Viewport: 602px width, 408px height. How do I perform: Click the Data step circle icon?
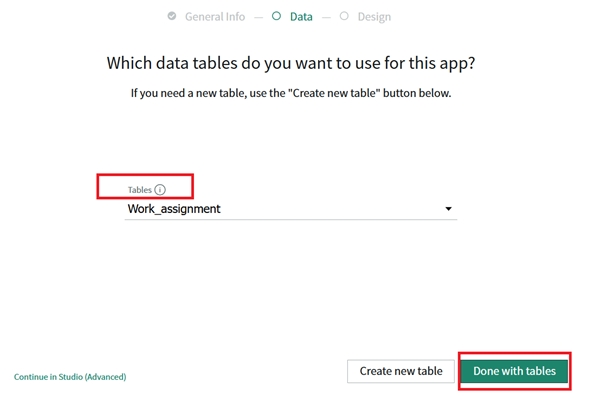click(276, 16)
